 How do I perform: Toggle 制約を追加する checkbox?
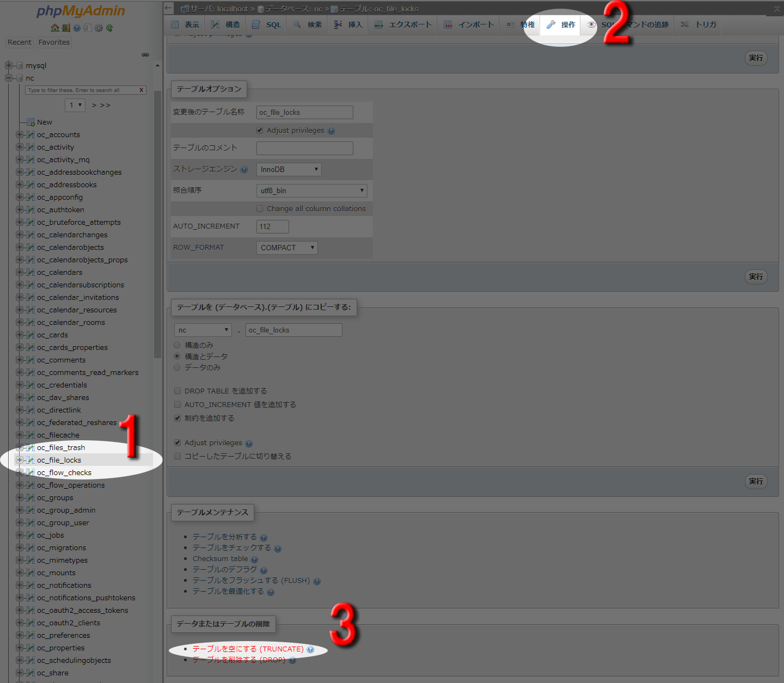point(177,418)
